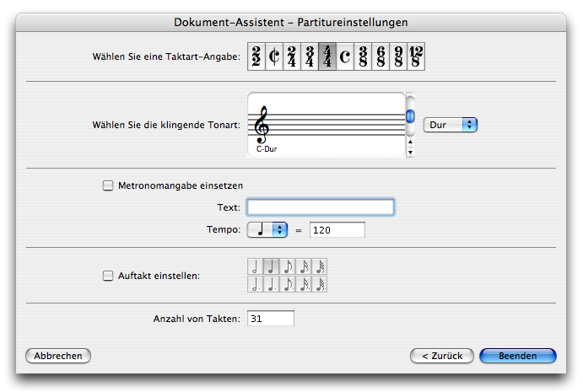The image size is (583, 392).
Task: Select eighth note pickup duration
Action: (287, 267)
